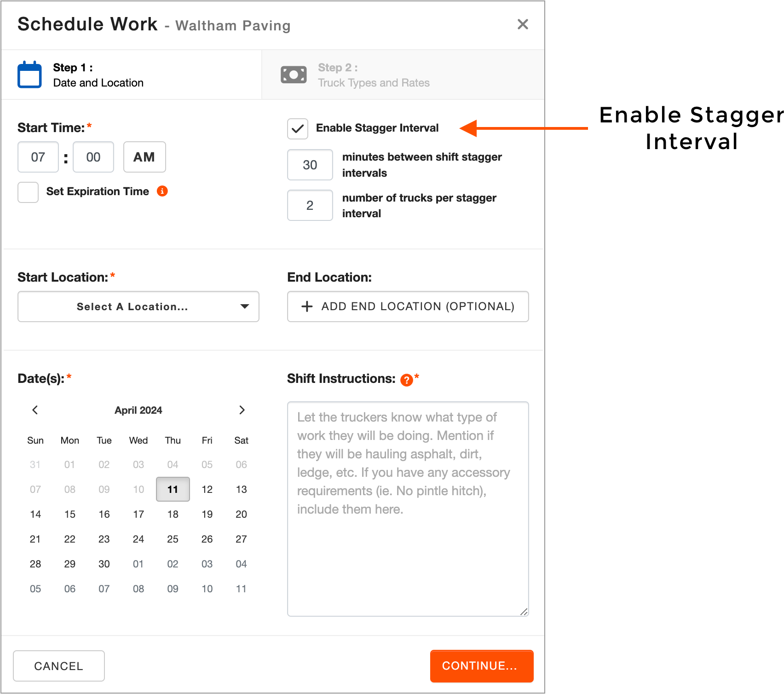Click the Continue button
This screenshot has height=694, width=784.
click(x=482, y=666)
